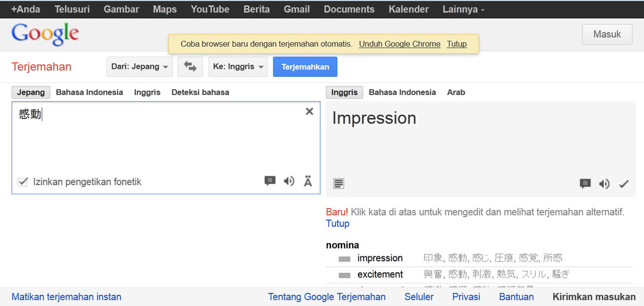644x306 pixels.
Task: Click the Terjemahan page title
Action: (x=41, y=67)
